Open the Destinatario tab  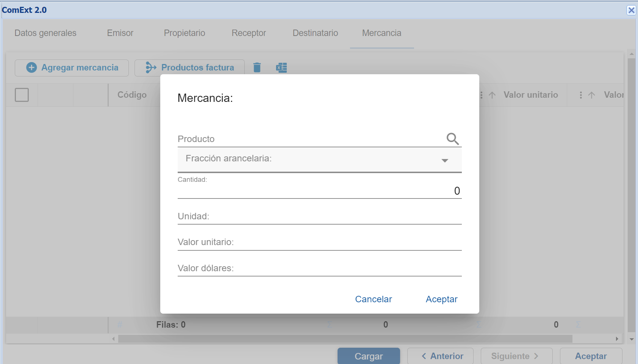pos(315,33)
